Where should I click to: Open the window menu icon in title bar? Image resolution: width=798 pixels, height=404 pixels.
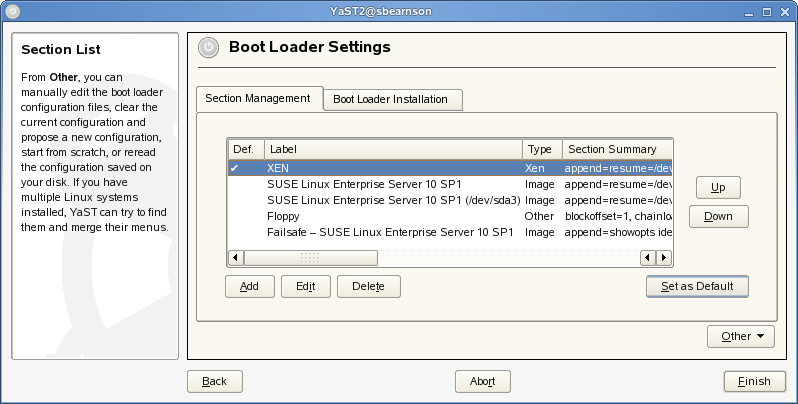11,10
